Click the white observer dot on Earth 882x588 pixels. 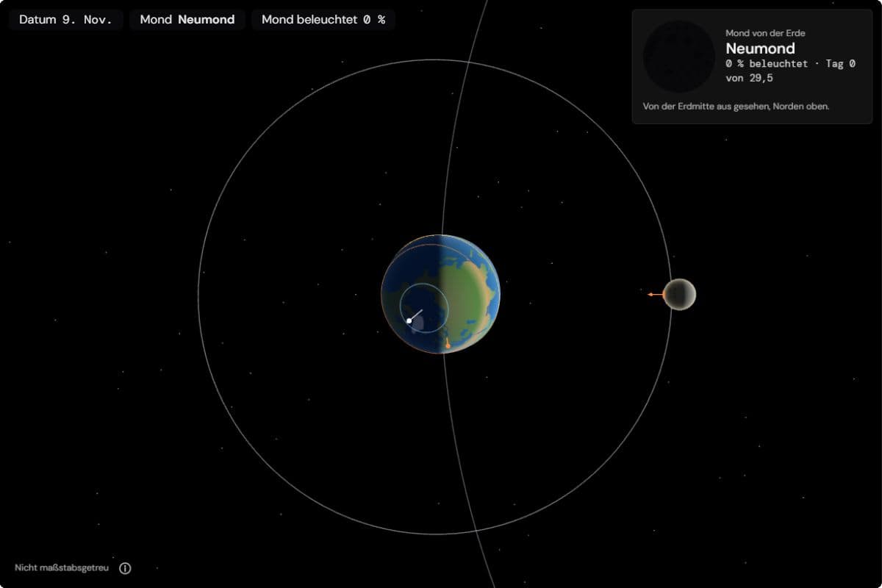(409, 320)
